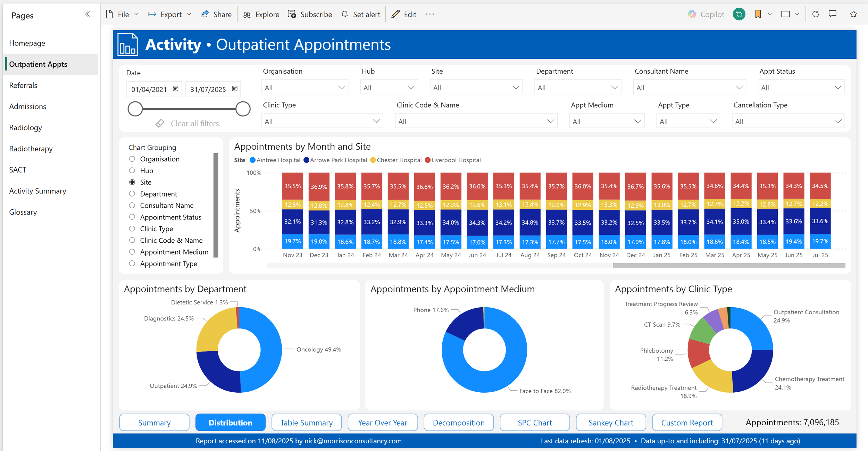Add report to favorites with star icon
This screenshot has height=451, width=868.
tap(853, 14)
